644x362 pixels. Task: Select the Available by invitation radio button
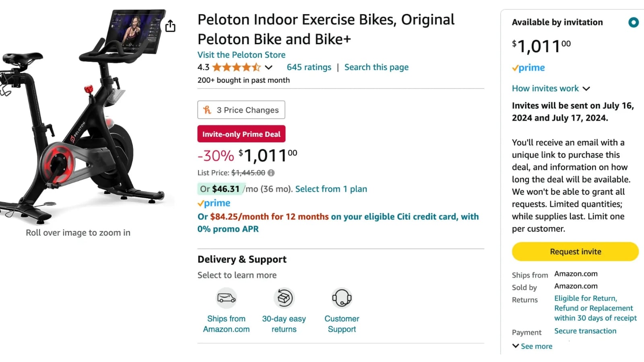(x=633, y=23)
